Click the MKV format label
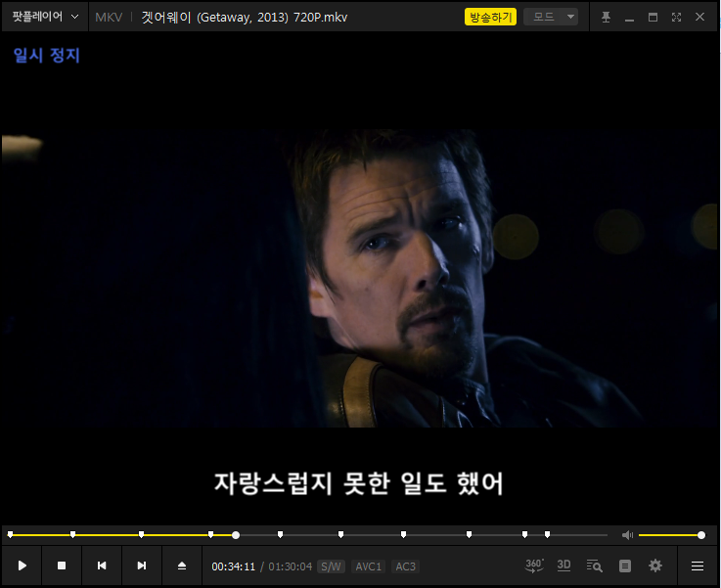The height and width of the screenshot is (588, 721). pyautogui.click(x=109, y=18)
